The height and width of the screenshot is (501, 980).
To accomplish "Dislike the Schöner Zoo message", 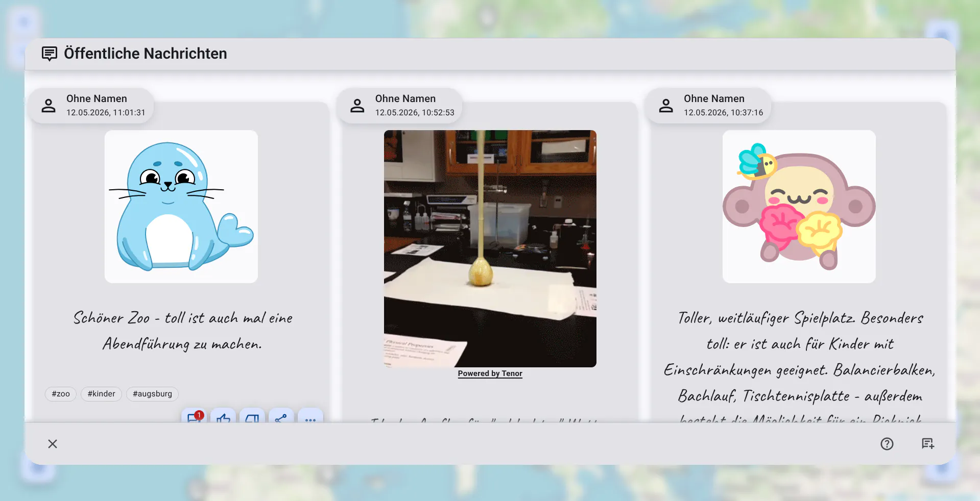I will tap(252, 416).
